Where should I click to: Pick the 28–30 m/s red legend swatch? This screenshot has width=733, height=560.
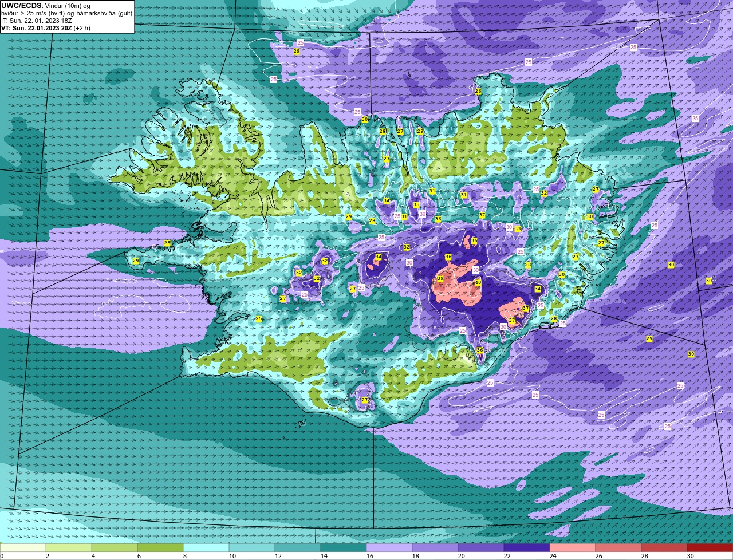664,548
